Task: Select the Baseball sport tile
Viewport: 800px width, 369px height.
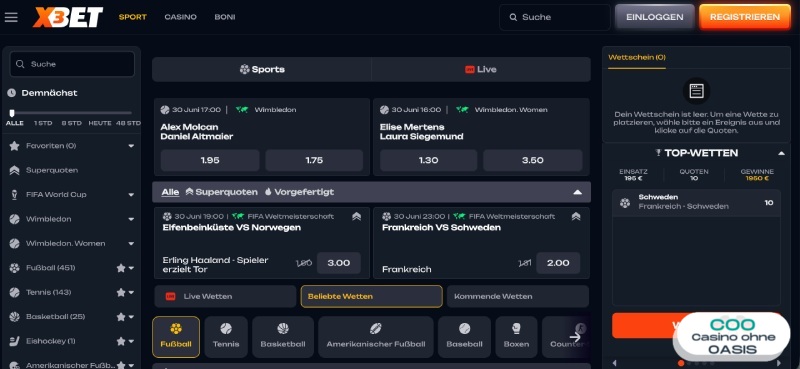Action: click(x=464, y=336)
